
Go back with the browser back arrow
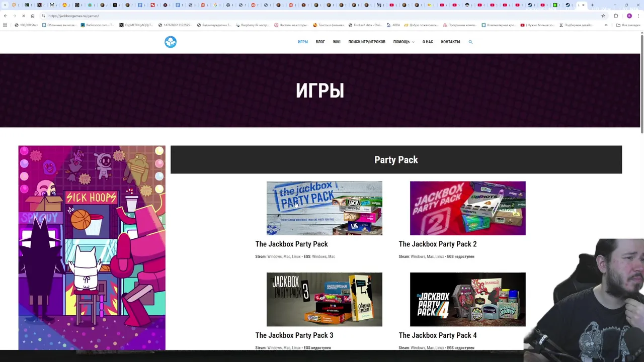click(6, 16)
